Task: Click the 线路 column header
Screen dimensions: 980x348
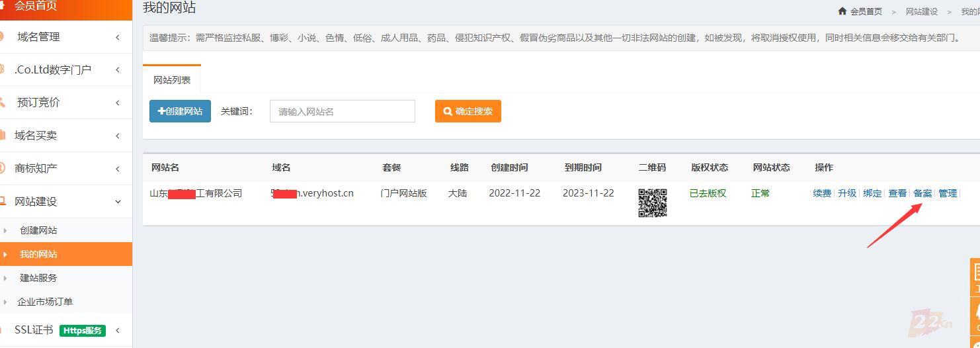Action: click(x=460, y=167)
